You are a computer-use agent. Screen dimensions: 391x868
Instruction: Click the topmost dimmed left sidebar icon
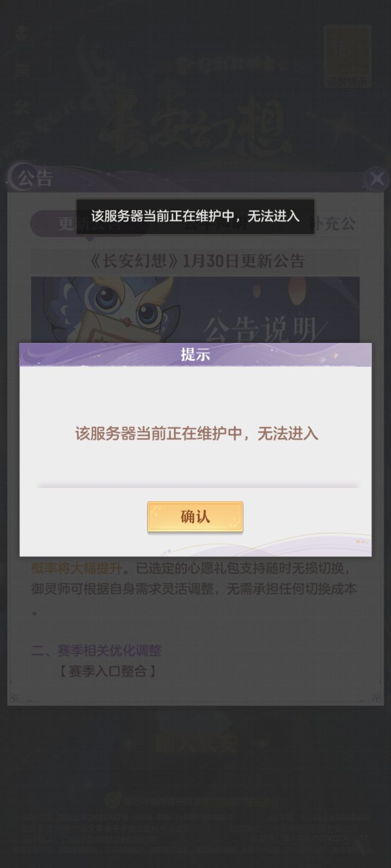(21, 33)
